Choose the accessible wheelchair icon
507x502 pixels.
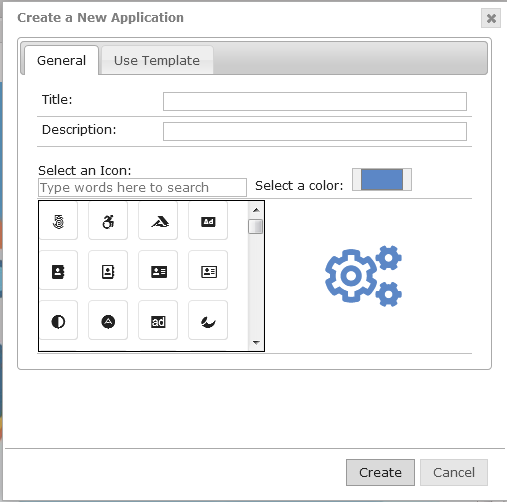[108, 221]
